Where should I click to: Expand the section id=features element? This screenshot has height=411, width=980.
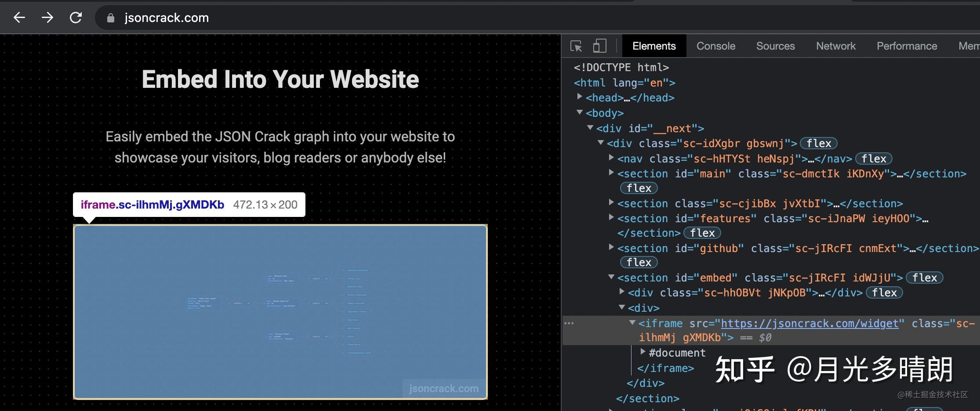(611, 218)
